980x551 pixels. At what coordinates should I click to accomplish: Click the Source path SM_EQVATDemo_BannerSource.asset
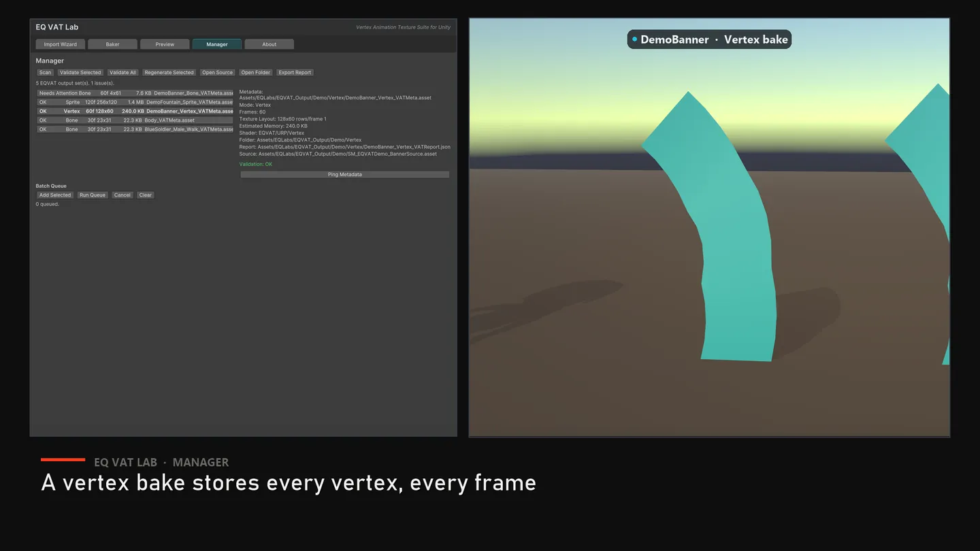(x=338, y=154)
